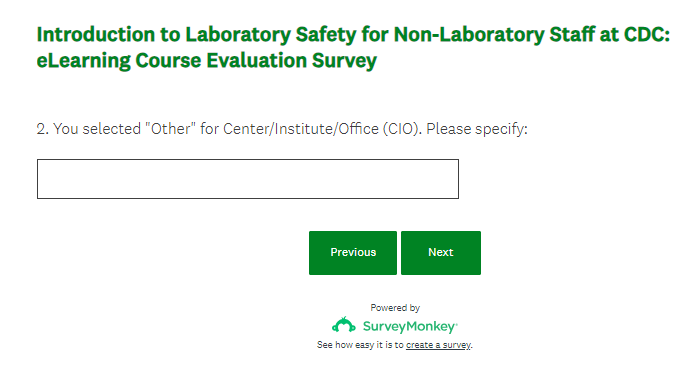Click "Center/Institute/Office (CIO)" in the question
The height and width of the screenshot is (367, 693).
point(322,129)
